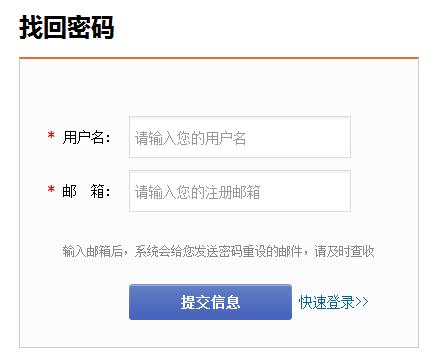Submit the form with 提交信息 button
This screenshot has width=437, height=360.
coord(210,302)
